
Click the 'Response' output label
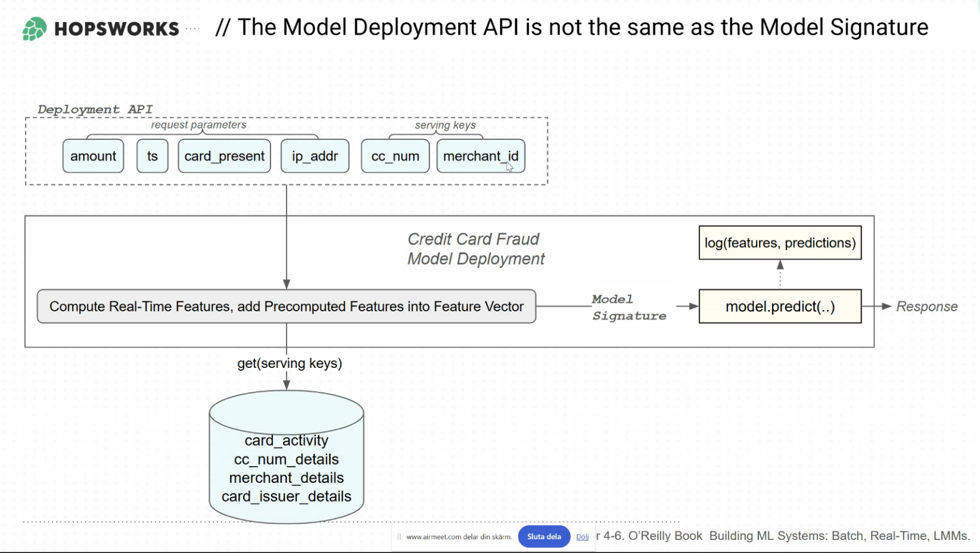click(926, 307)
